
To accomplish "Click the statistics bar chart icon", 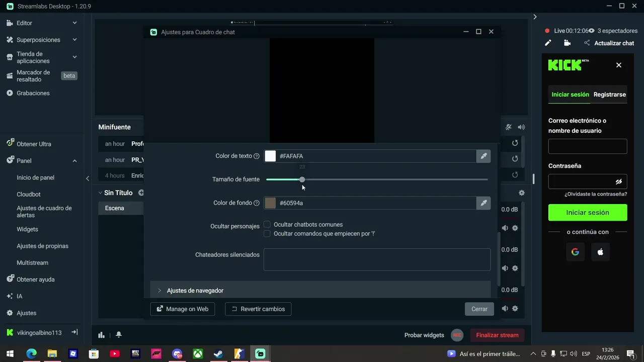I will click(101, 335).
